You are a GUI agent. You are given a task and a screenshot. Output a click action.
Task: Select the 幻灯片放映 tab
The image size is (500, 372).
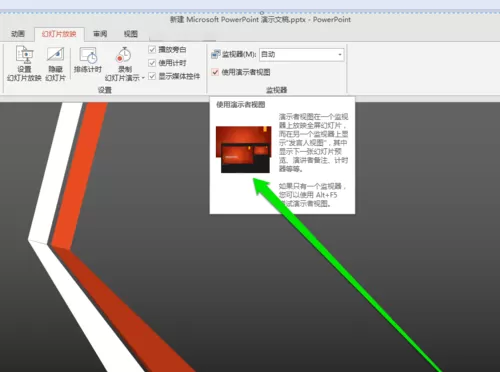(x=59, y=34)
